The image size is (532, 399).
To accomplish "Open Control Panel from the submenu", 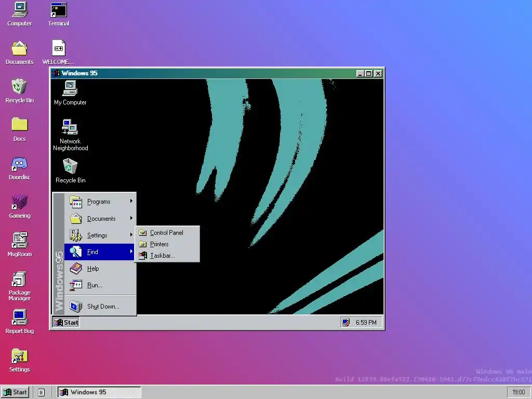I will (167, 233).
